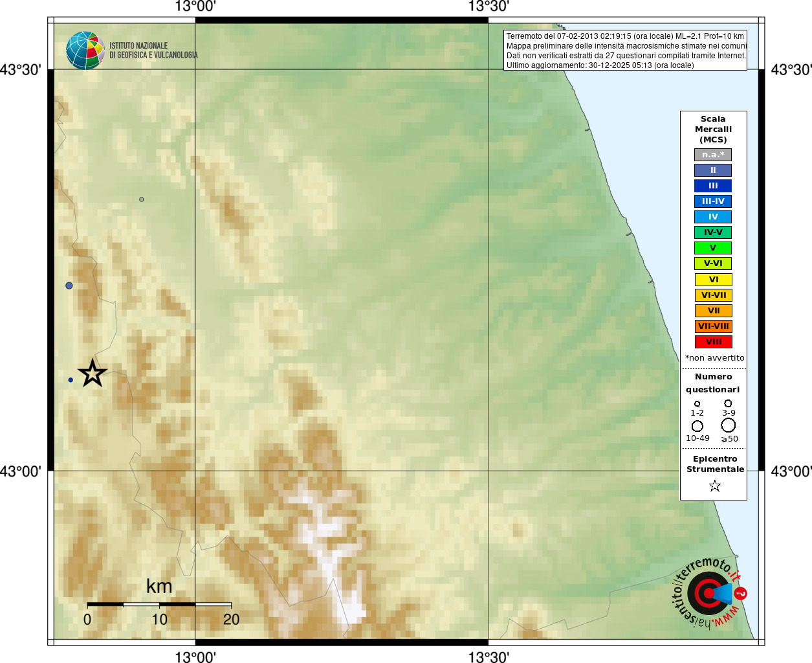Click 'ISTITUTO NAZIONALE DI GEOFISICA E VULCANOLOGIA' text
The image size is (812, 663).
tap(153, 51)
